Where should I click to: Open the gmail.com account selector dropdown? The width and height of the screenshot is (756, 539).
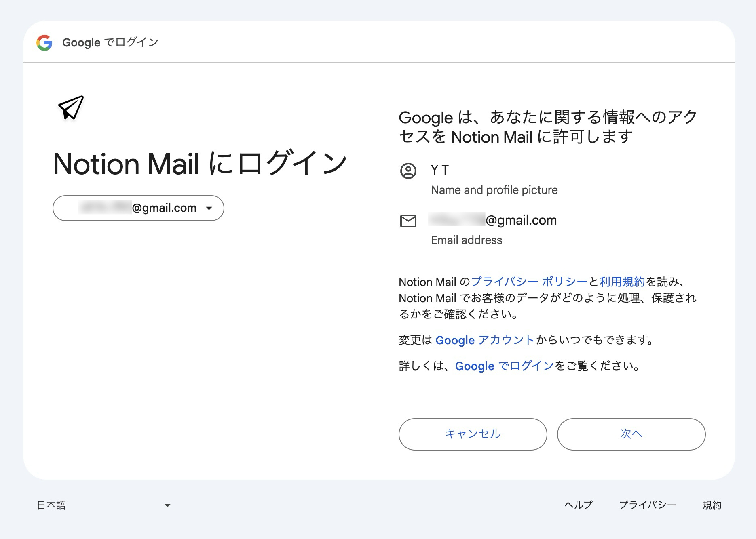pyautogui.click(x=138, y=208)
